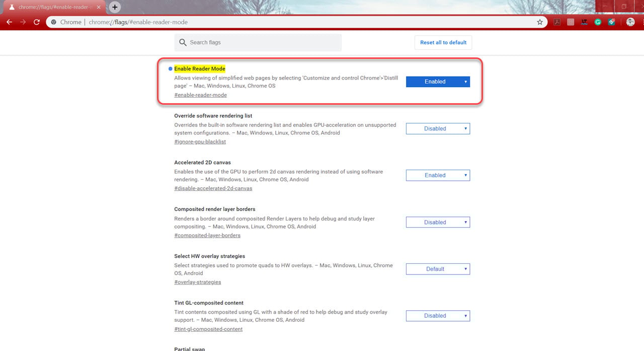Screen dimensions: 644x351
Task: Open a new tab with plus button
Action: [x=115, y=7]
